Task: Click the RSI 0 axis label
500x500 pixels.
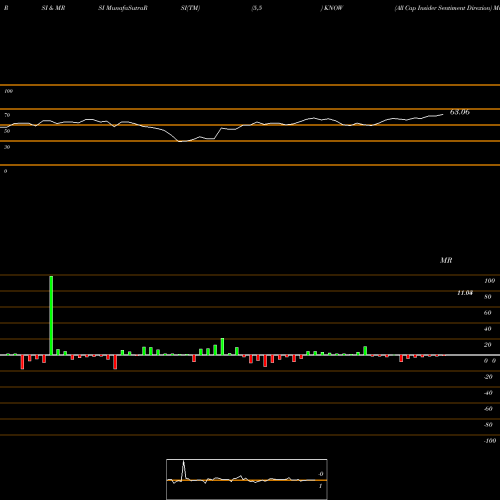Action: pyautogui.click(x=5, y=171)
